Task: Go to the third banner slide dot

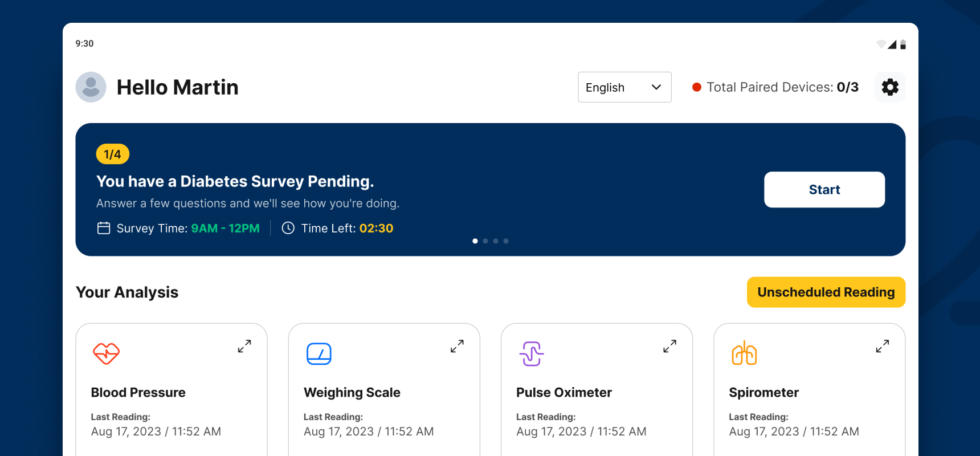Action: point(496,241)
